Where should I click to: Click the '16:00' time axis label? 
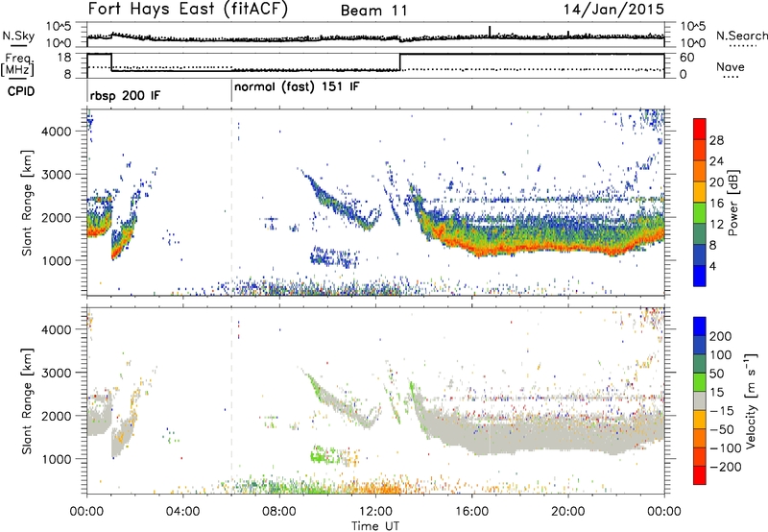(x=471, y=512)
